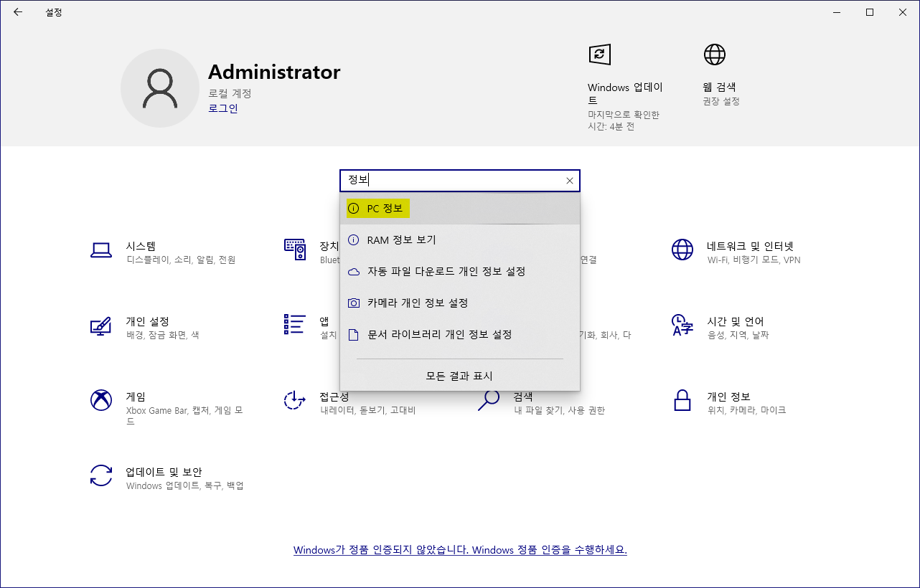Click camera icon in search results
This screenshot has width=920, height=588.
click(353, 303)
